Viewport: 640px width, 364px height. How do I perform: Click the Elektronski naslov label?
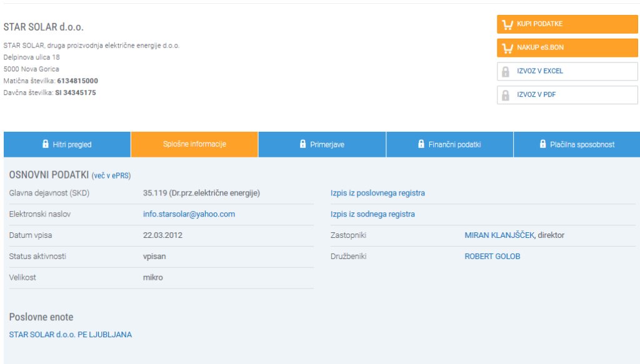pyautogui.click(x=39, y=214)
